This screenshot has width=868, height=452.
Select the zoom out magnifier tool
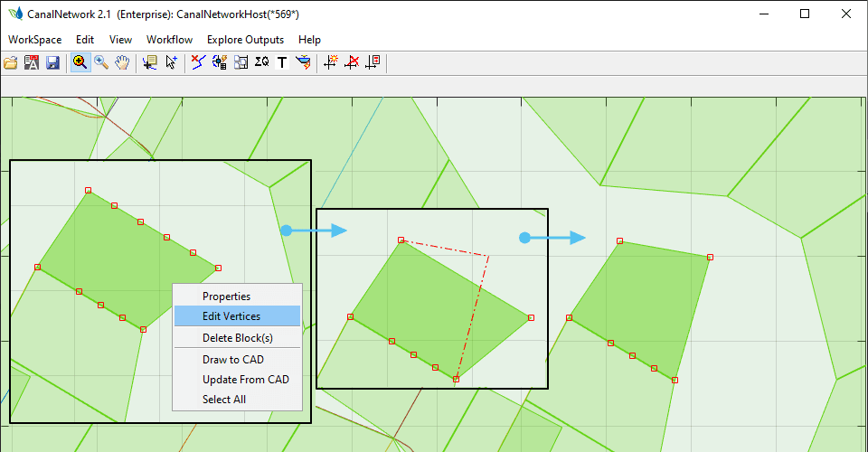(101, 62)
